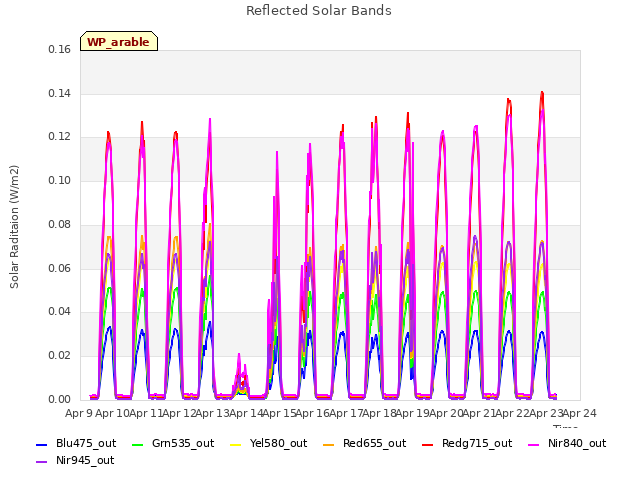This screenshot has width=640, height=480.
Task: Click the Yel580_out legend entry
Action: coord(269,443)
